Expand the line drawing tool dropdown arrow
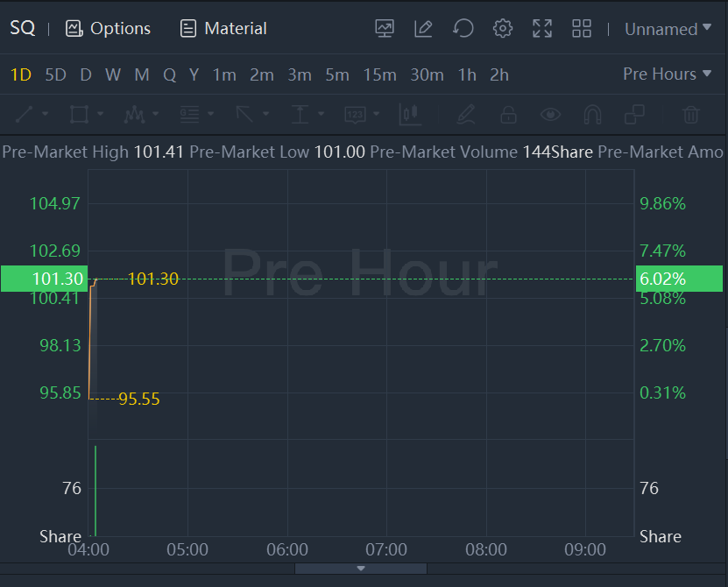Screen dimensions: 728x587 pos(46,114)
